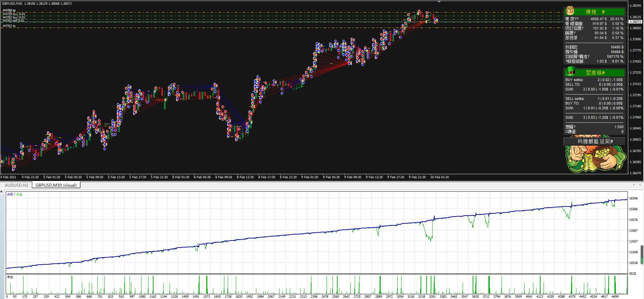Click the lower #4763 tp take-profit line label
Image resolution: width=644 pixels, height=299 pixels.
9,26
